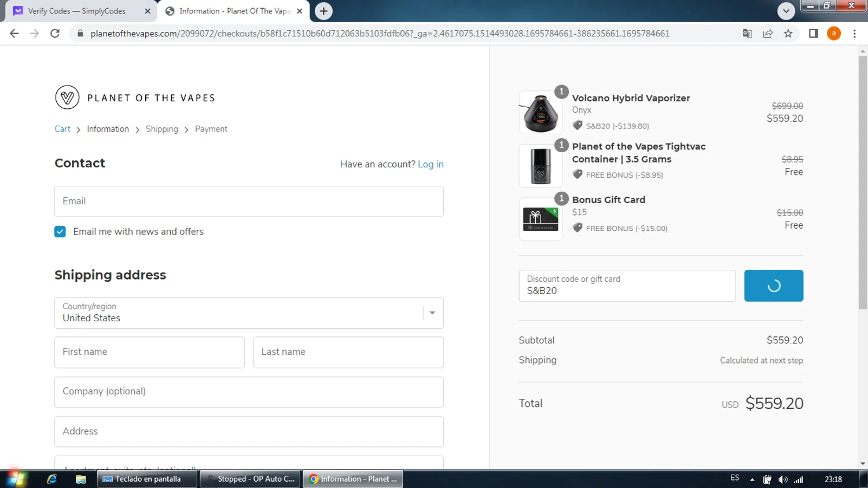Bookmark this page with the star icon
The height and width of the screenshot is (488, 868).
pos(788,34)
